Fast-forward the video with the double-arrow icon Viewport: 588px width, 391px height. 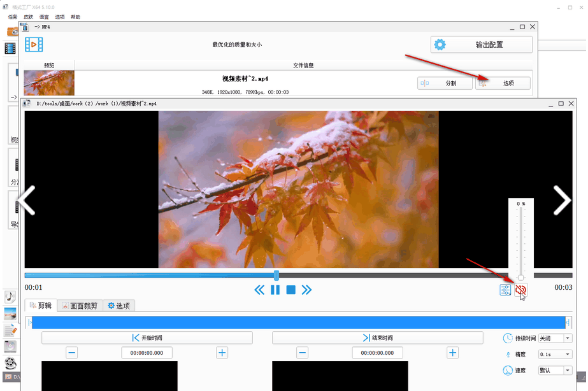tap(307, 289)
